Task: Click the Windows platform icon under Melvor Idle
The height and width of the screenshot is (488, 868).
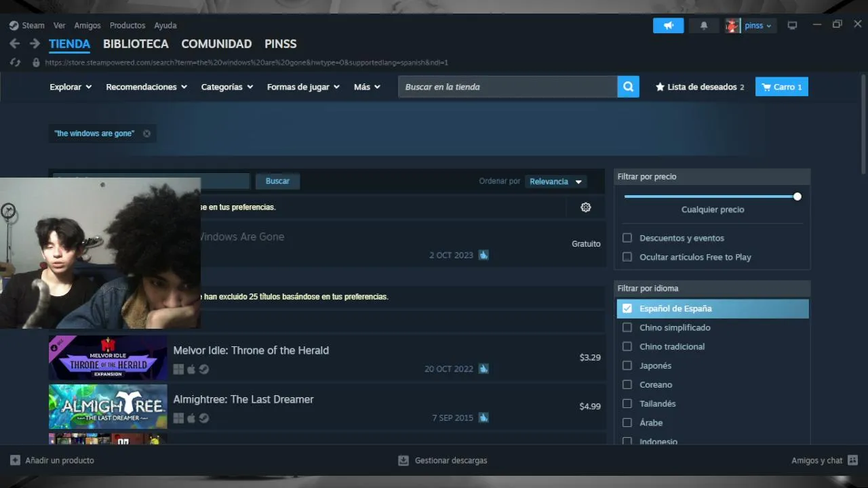Action: click(178, 369)
